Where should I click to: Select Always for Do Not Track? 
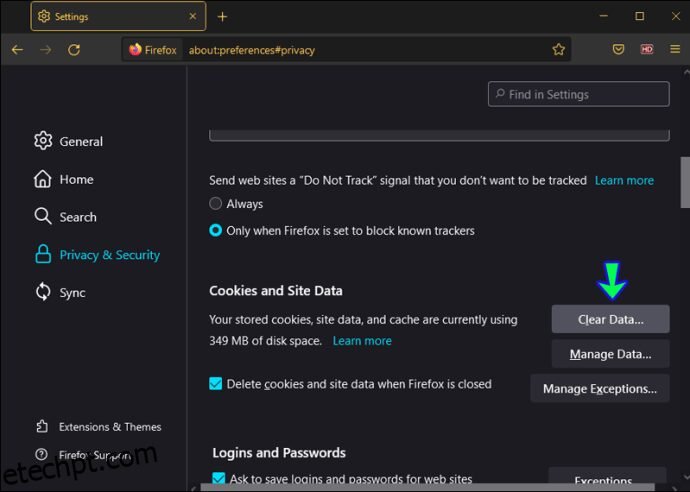[x=215, y=204]
